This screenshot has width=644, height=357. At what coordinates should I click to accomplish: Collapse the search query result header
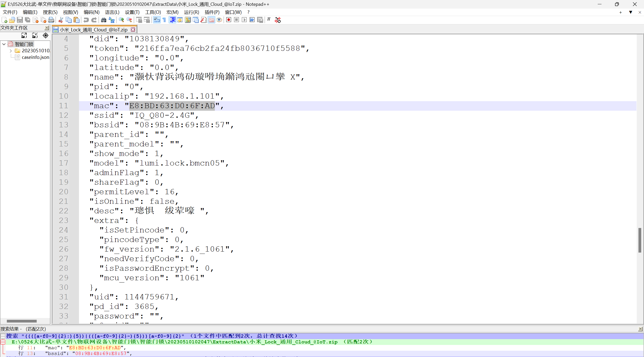[x=3, y=336]
